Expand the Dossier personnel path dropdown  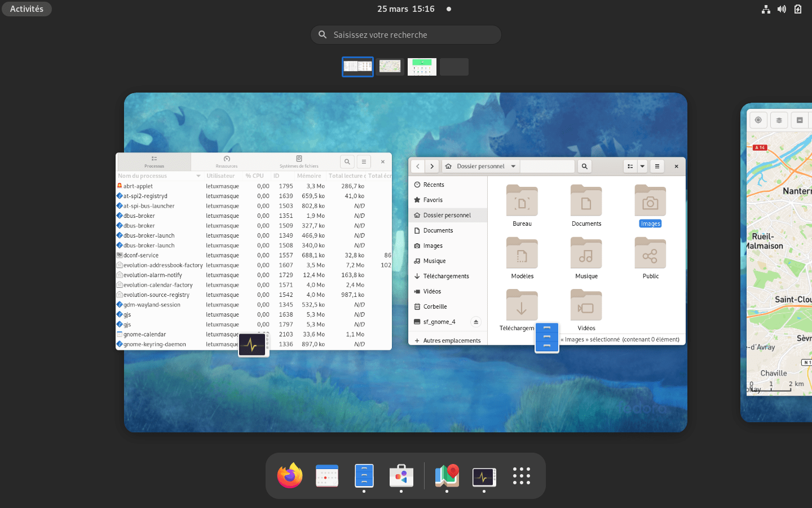513,167
